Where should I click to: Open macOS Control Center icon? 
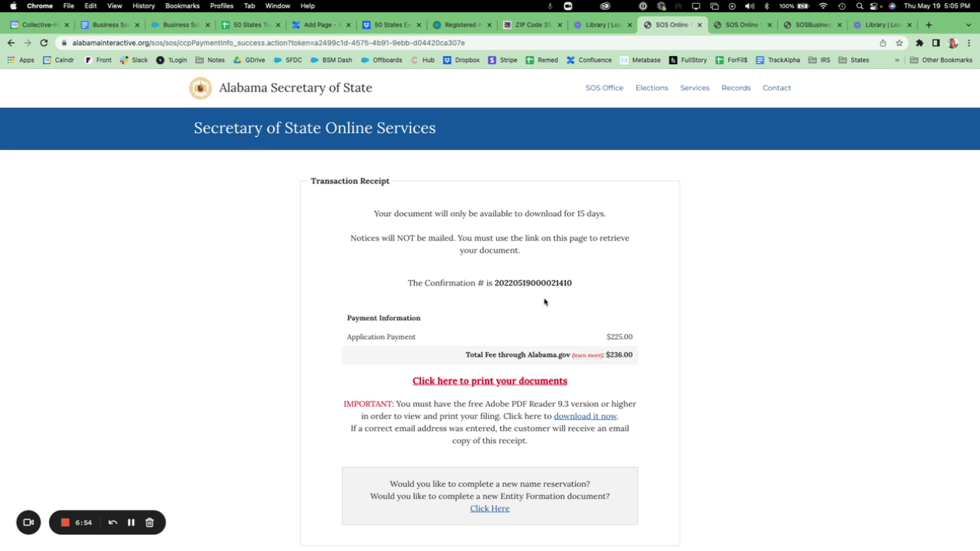tap(874, 6)
